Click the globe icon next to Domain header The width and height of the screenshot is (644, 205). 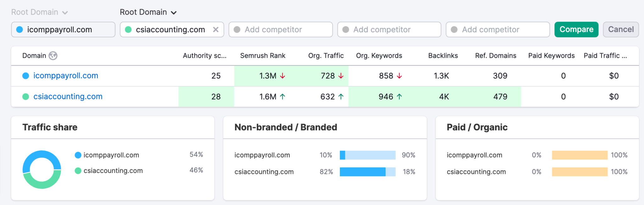pos(53,56)
